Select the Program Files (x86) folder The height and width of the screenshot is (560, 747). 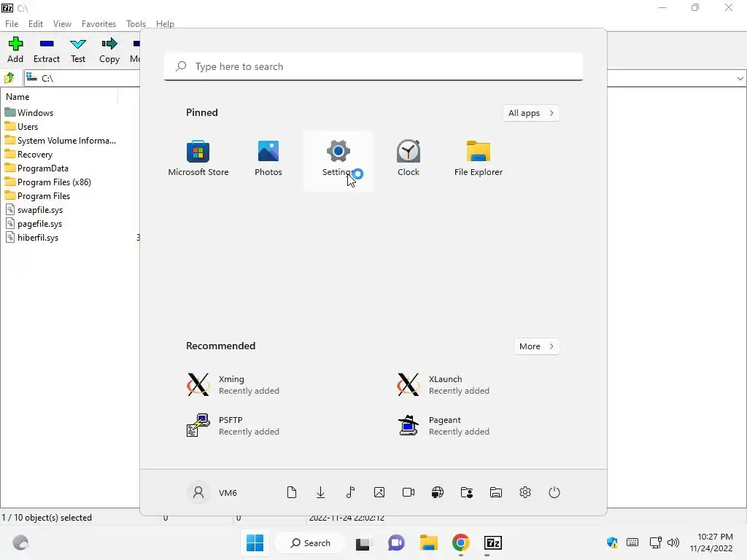pyautogui.click(x=47, y=182)
